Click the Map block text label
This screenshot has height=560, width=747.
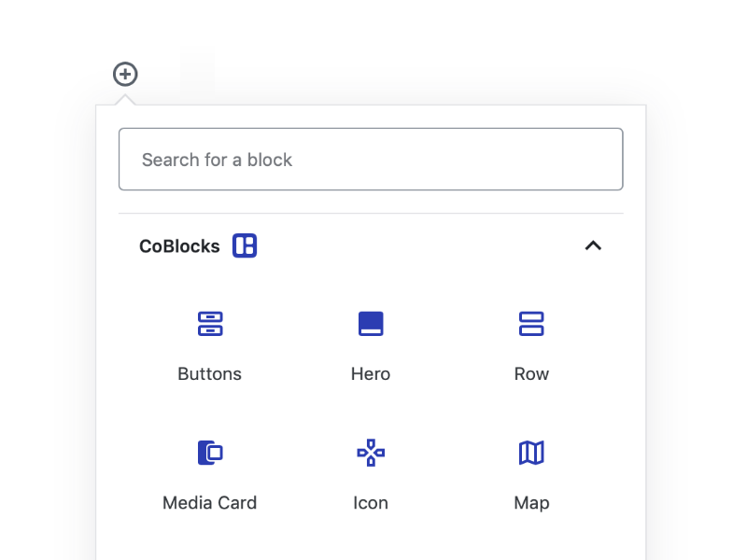coord(531,503)
